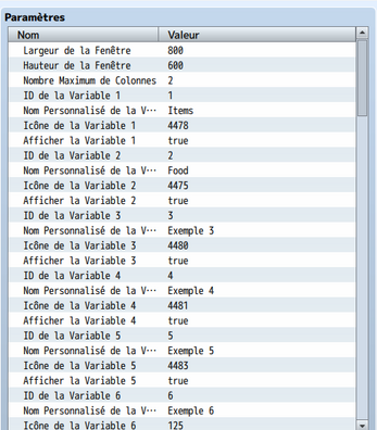
Task: Select Afficher la Variable 5 parameter
Action: [x=182, y=380]
